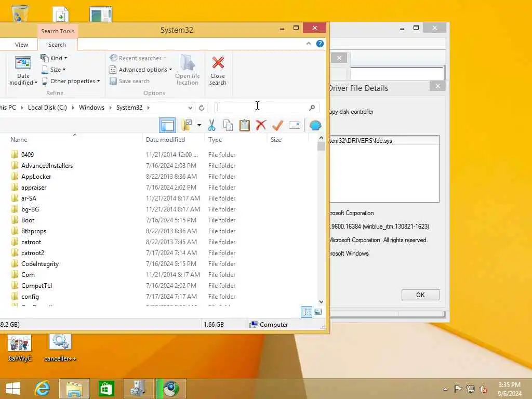Open File Explorer taskbar icon
This screenshot has height=399, width=532.
(74, 389)
